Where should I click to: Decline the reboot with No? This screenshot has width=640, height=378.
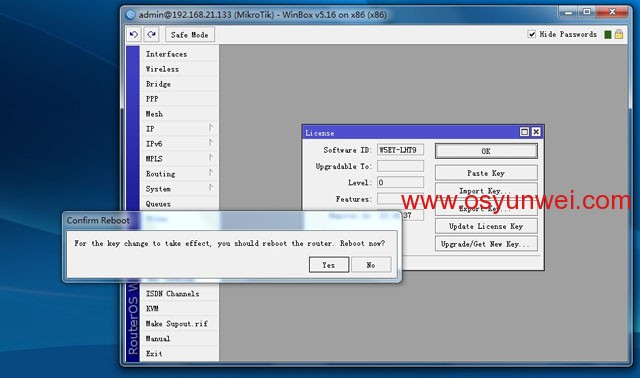[x=371, y=265]
